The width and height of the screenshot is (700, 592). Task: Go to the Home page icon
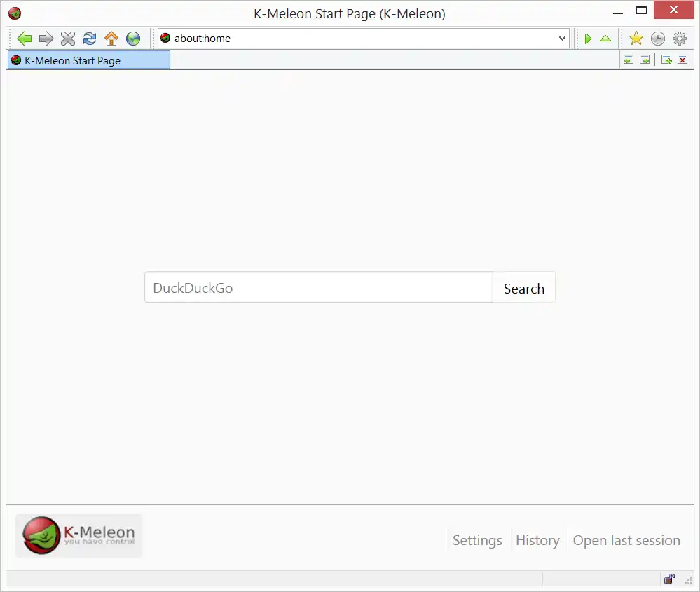(111, 39)
